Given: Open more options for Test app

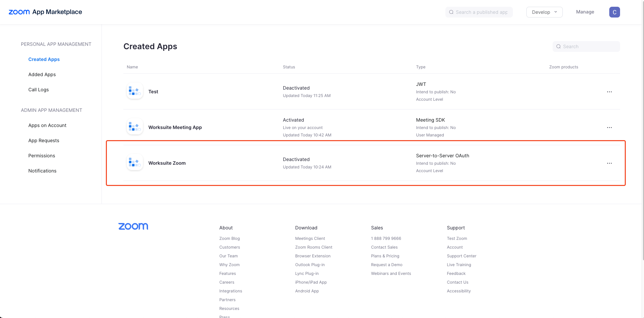Looking at the screenshot, I should pyautogui.click(x=609, y=92).
